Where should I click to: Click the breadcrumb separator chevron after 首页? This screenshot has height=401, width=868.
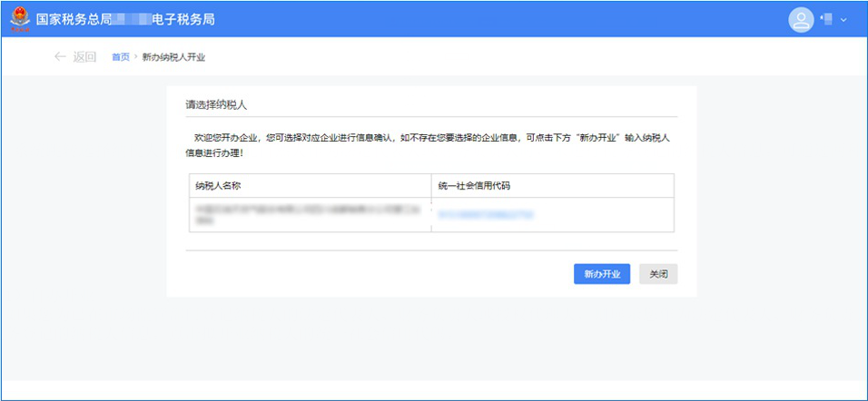(136, 57)
